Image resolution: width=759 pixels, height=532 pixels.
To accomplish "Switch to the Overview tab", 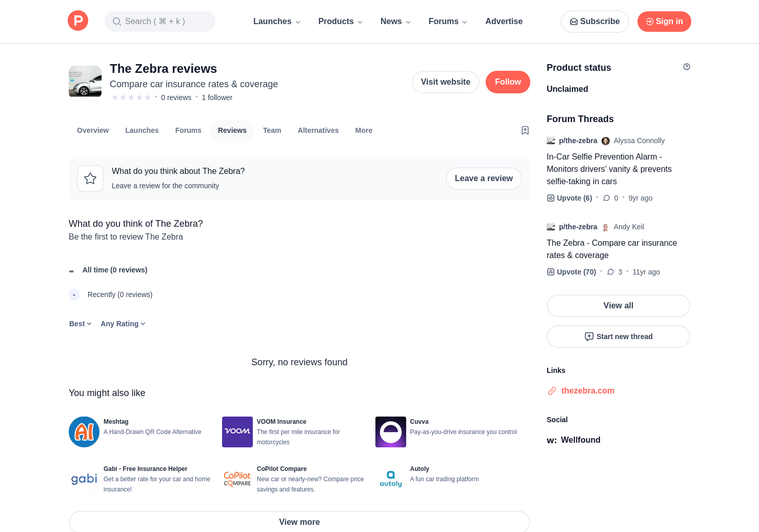I will [93, 130].
